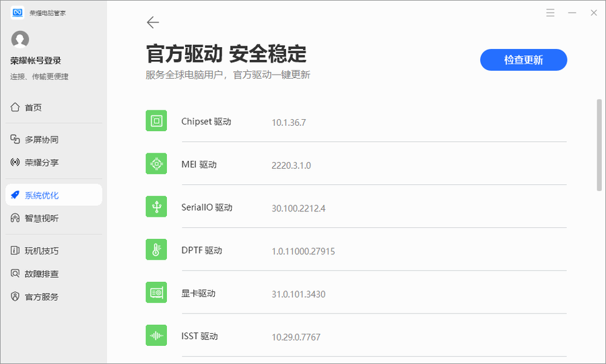Click the 荣耀分享 broadcast icon
The height and width of the screenshot is (364, 606).
click(15, 161)
